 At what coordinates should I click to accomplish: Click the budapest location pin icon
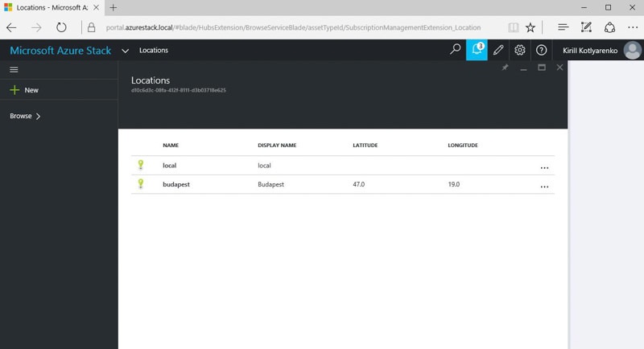pos(141,183)
